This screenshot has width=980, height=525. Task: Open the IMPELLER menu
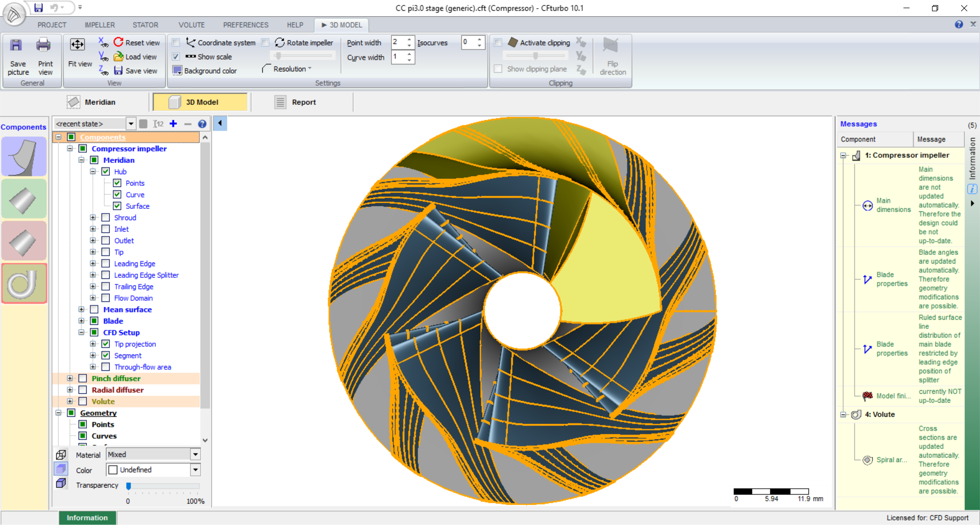pyautogui.click(x=100, y=25)
